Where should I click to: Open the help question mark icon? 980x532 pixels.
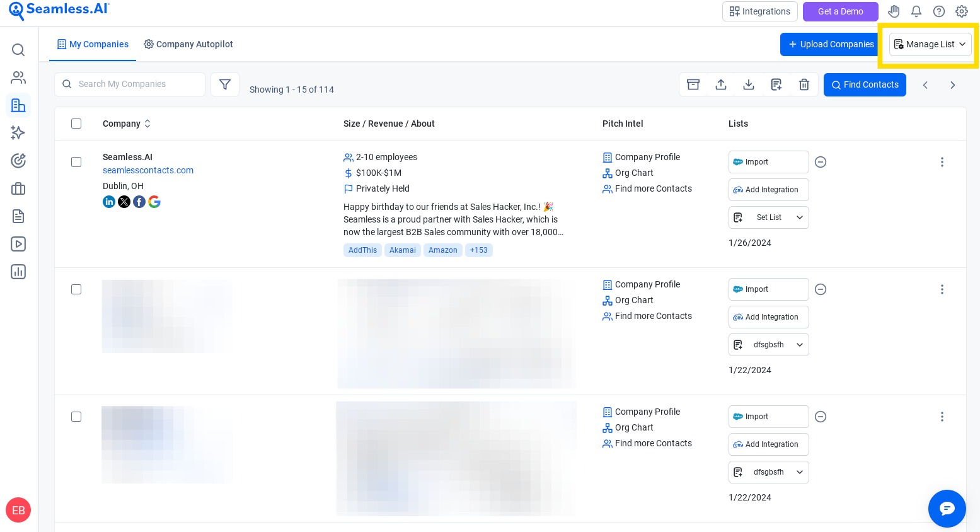[x=939, y=11]
